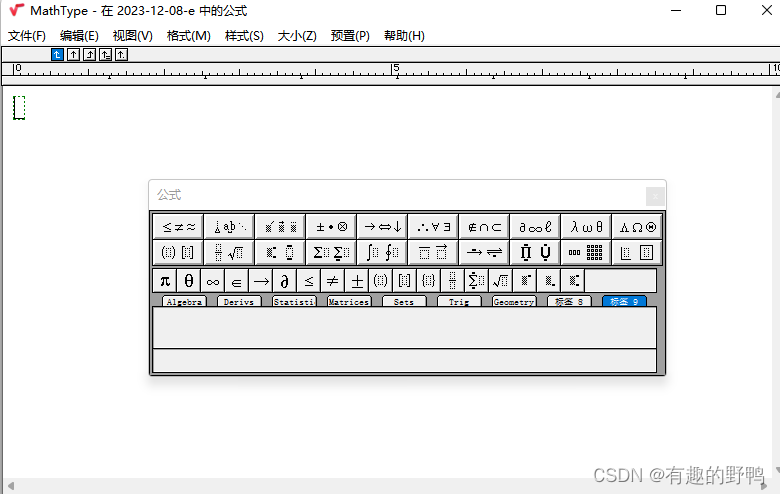Insert square brackets template from small bar
The image size is (780, 494).
tap(404, 281)
